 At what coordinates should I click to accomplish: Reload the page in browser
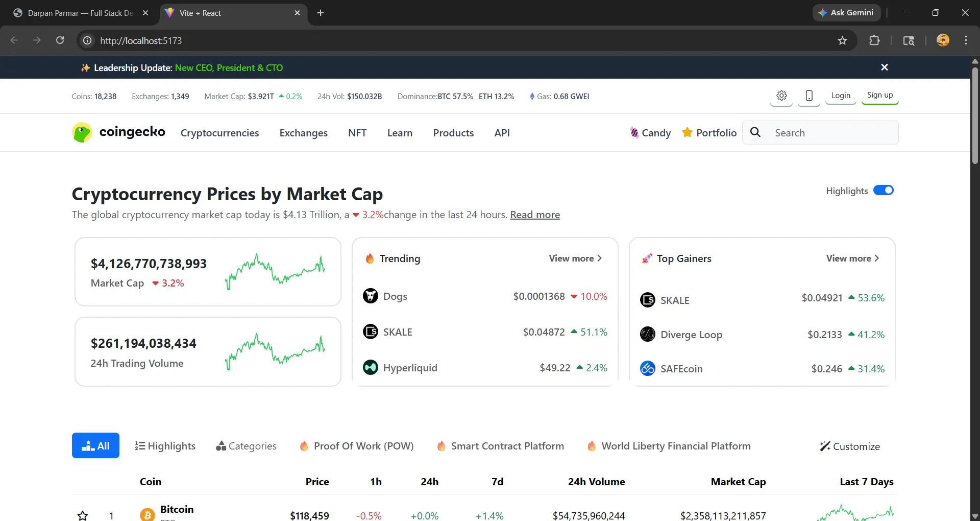click(60, 40)
